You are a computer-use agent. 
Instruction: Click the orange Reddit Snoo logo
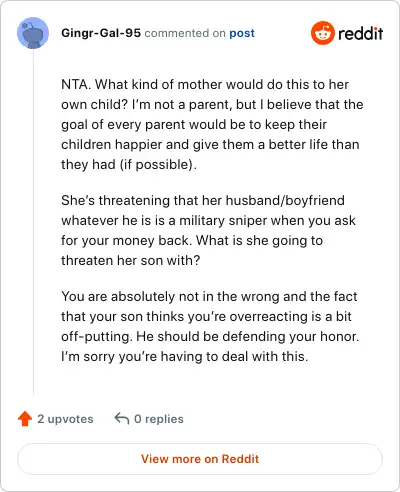[x=322, y=33]
